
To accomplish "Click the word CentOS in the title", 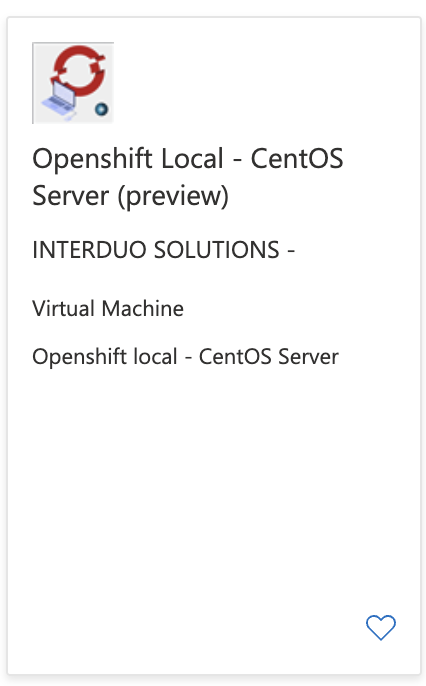I will coord(297,158).
